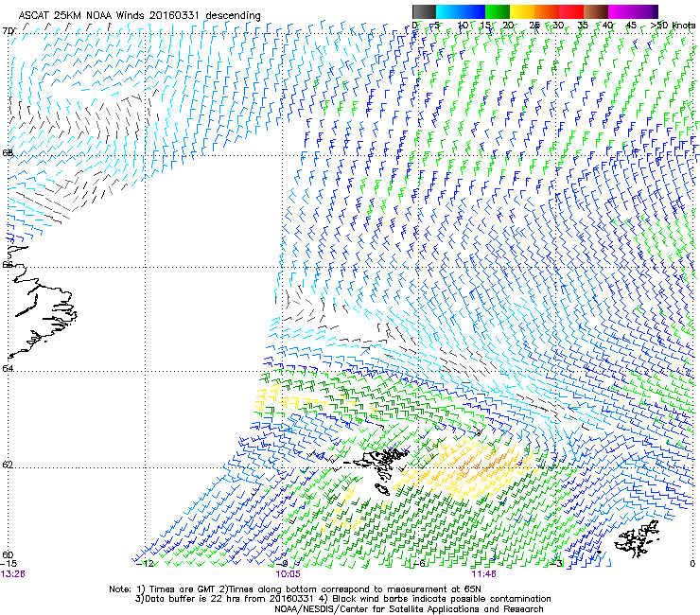This screenshot has width=700, height=615.
Task: Click the longitude label '-15'
Action: (9, 564)
